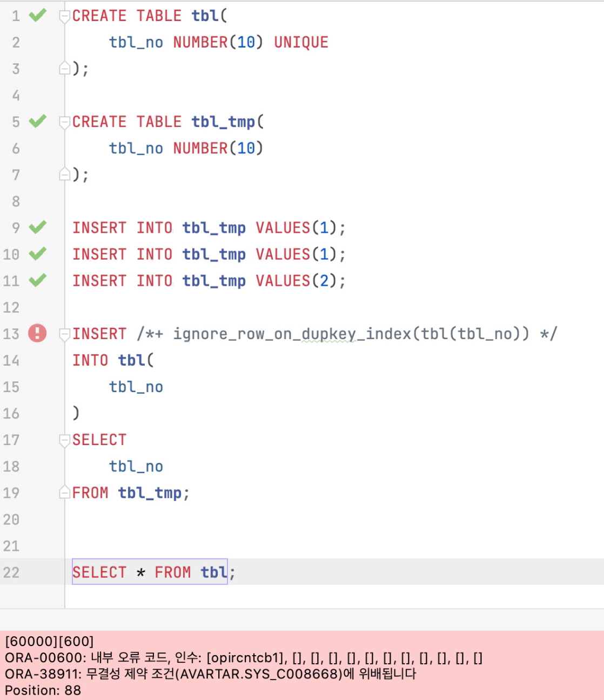Click VALUES(1) on line 9
604x700 pixels.
tap(296, 228)
